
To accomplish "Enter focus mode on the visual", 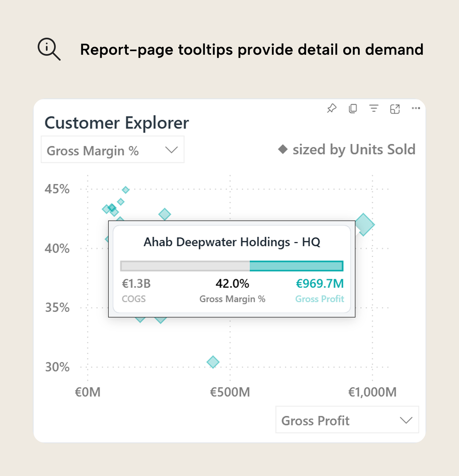I will click(x=395, y=108).
